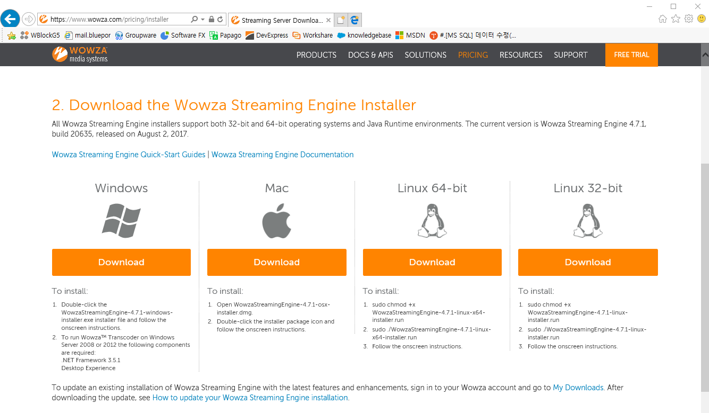Refresh the page with the reload icon
The height and width of the screenshot is (413, 709).
click(220, 19)
